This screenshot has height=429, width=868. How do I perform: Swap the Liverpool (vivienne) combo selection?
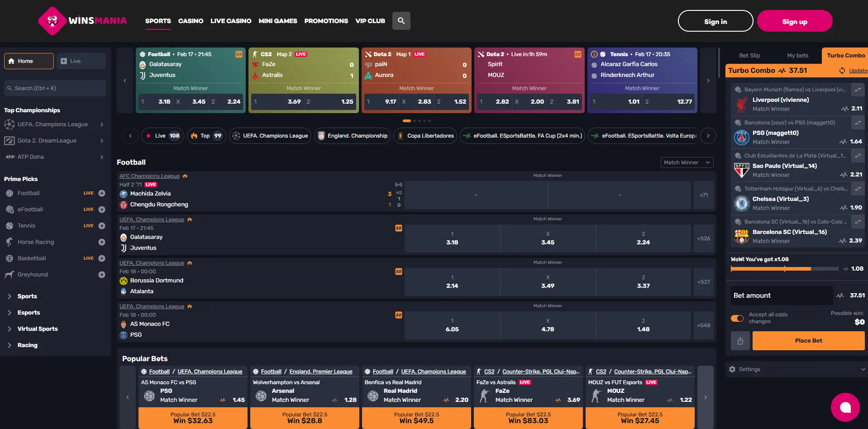(x=858, y=90)
